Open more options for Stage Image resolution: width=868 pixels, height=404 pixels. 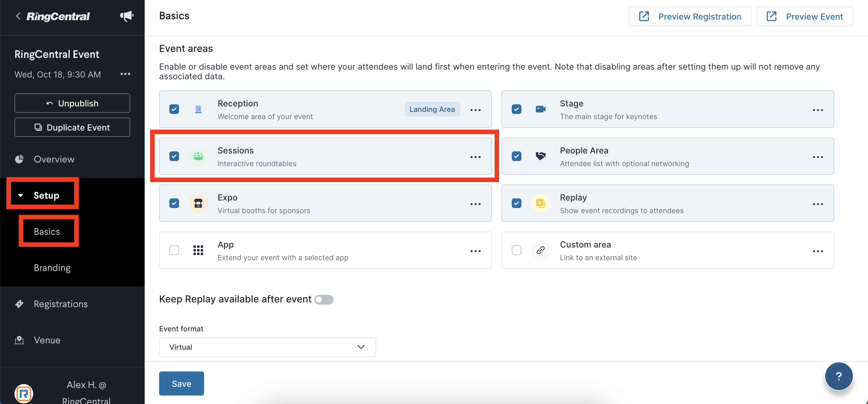click(x=818, y=110)
